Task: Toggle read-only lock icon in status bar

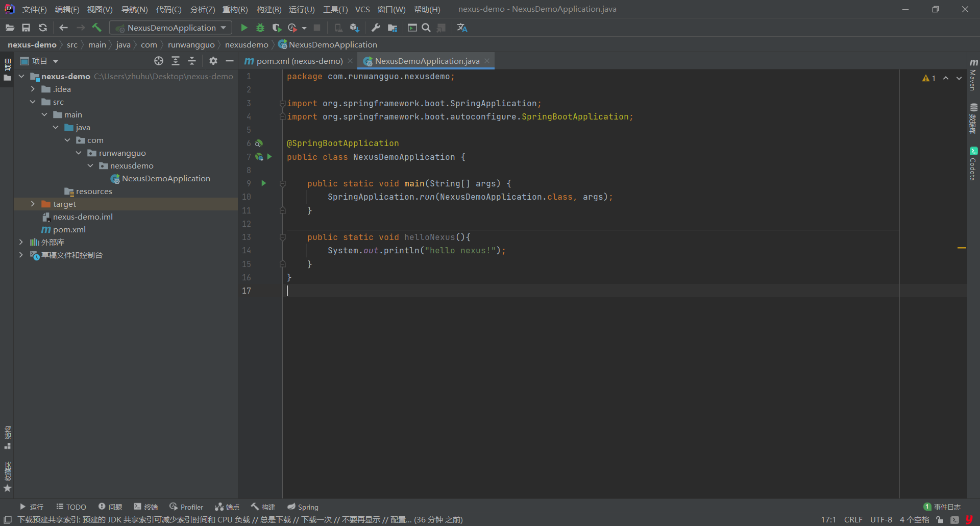Action: coord(940,520)
